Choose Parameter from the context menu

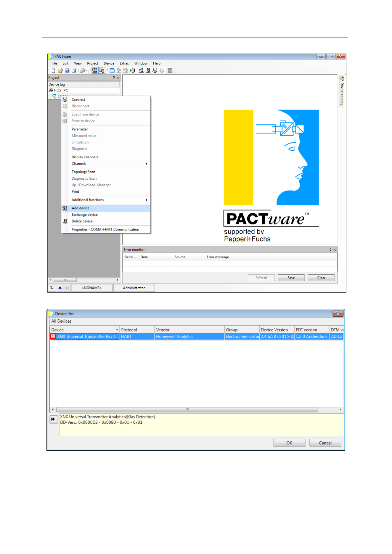tap(106, 129)
